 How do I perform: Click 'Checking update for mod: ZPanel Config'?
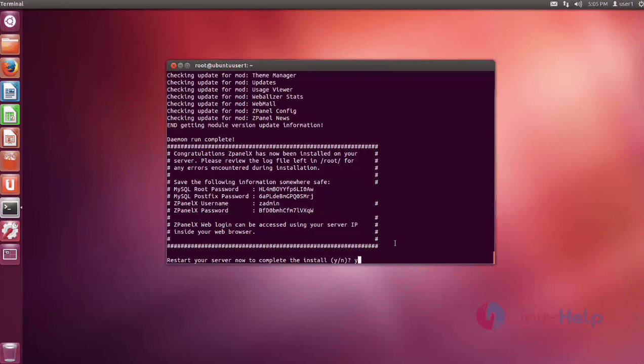click(x=231, y=111)
